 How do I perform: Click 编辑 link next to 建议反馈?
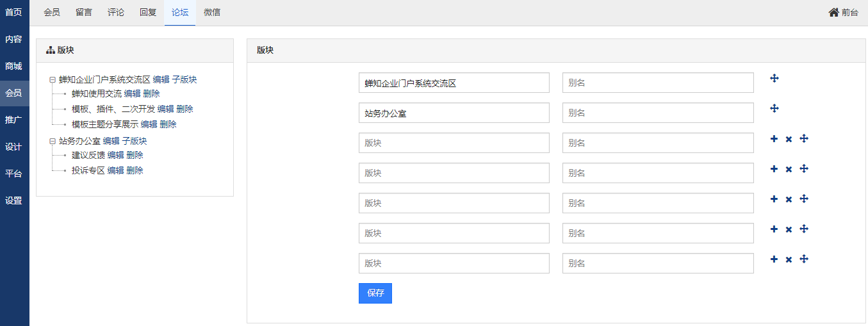(x=115, y=155)
